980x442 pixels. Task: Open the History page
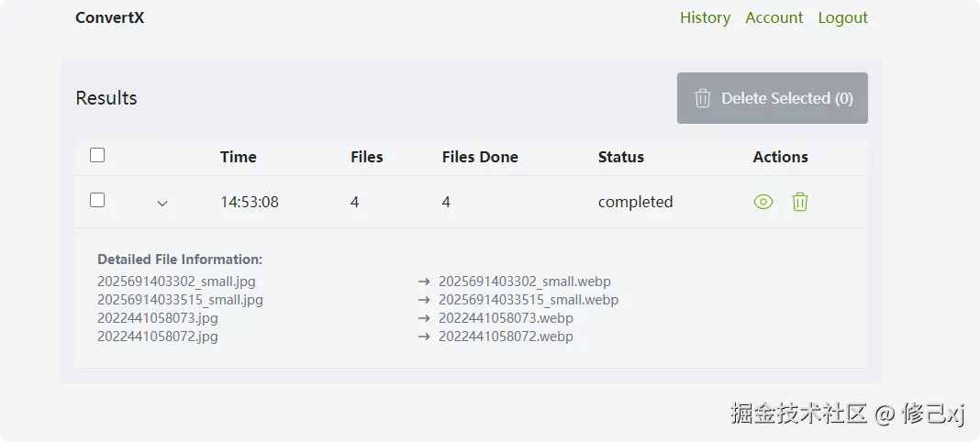pos(705,17)
